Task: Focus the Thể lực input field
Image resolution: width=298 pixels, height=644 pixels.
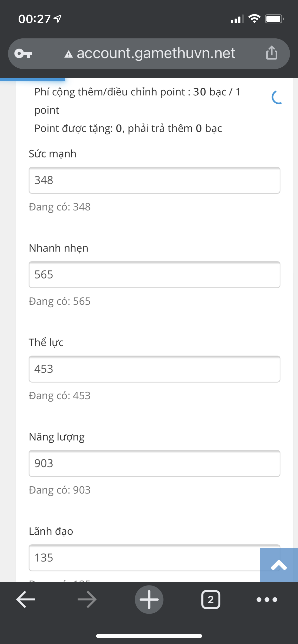Action: point(155,369)
